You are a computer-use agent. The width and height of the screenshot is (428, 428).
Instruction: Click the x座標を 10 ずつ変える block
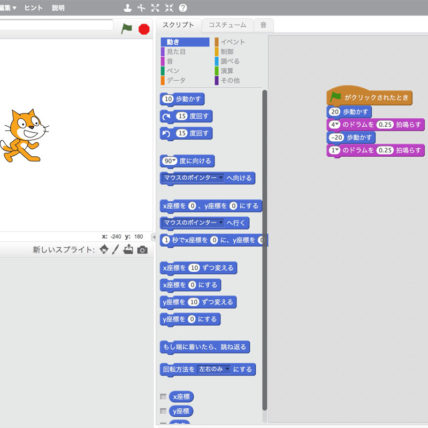coord(199,268)
